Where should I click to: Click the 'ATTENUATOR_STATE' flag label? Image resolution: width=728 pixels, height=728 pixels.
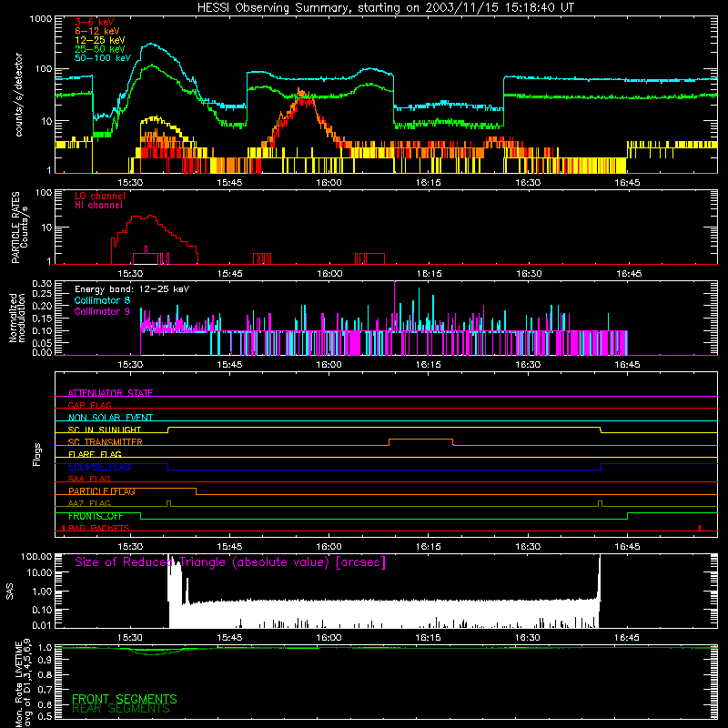(110, 393)
